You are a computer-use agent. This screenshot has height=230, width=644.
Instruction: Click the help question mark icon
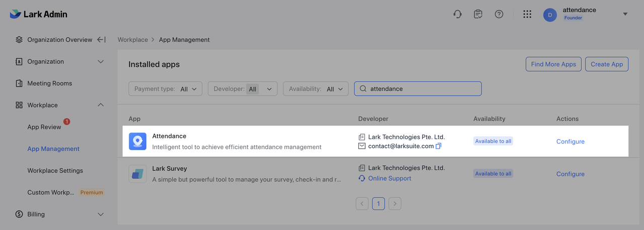pos(499,14)
